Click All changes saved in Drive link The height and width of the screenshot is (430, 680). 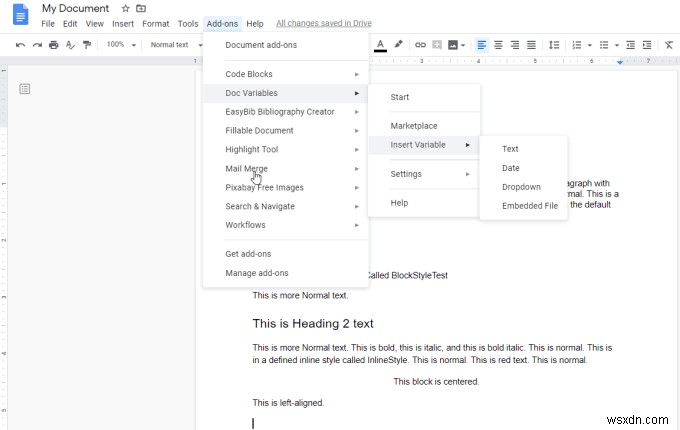tap(324, 23)
